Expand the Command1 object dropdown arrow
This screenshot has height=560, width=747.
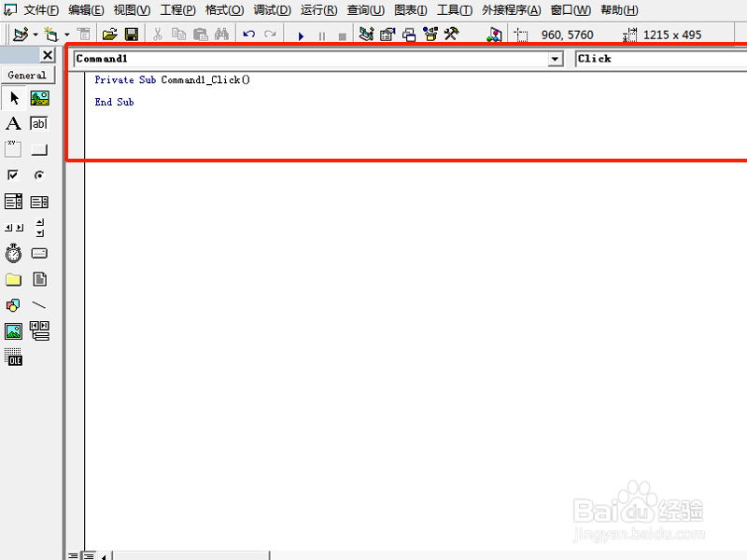pos(555,59)
